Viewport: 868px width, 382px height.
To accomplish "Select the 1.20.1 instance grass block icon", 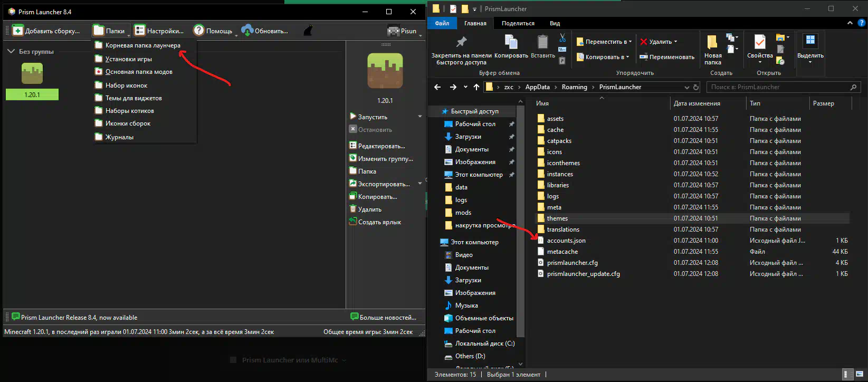I will point(32,73).
